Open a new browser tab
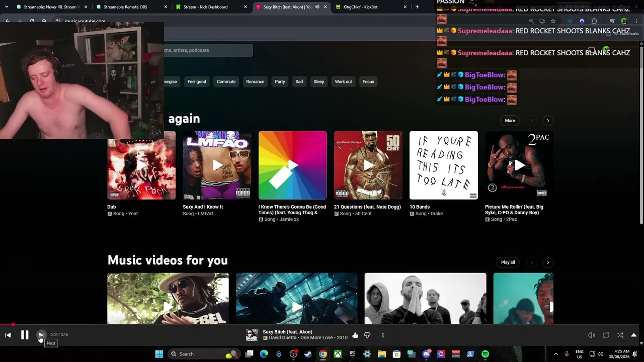The image size is (644, 362). [x=417, y=7]
